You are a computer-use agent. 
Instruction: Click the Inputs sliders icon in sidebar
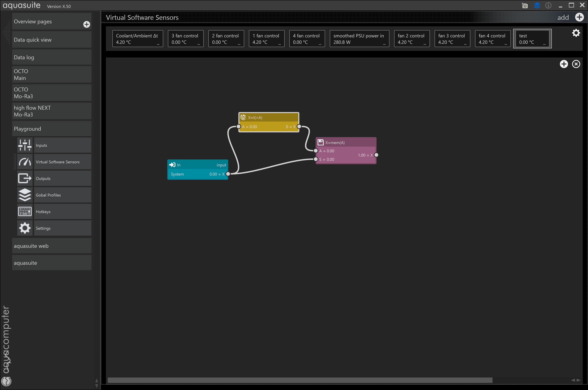[x=25, y=145]
